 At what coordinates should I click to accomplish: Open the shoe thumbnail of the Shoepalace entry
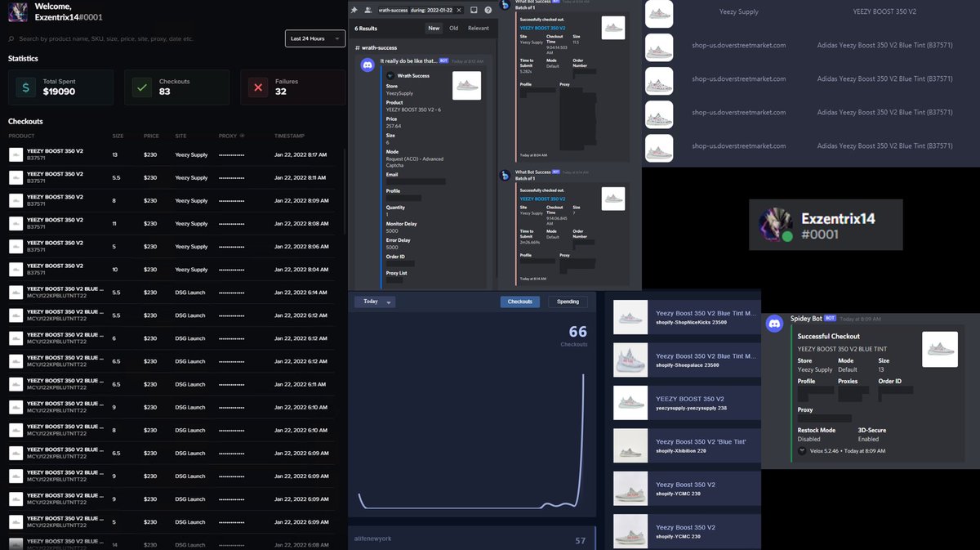click(x=630, y=360)
